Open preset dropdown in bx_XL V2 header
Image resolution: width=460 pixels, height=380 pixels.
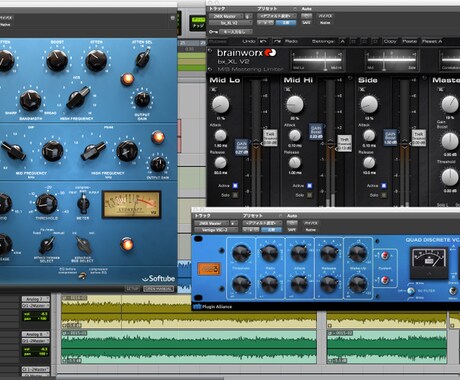coord(278,16)
